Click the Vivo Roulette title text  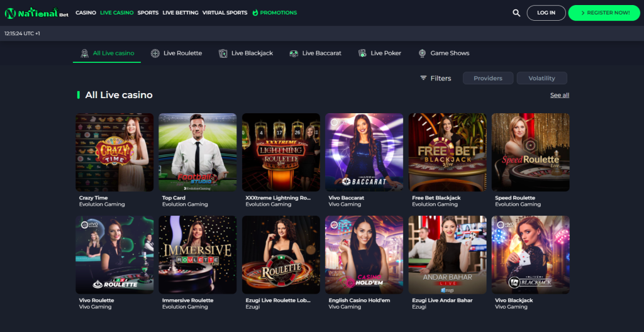[96, 301]
